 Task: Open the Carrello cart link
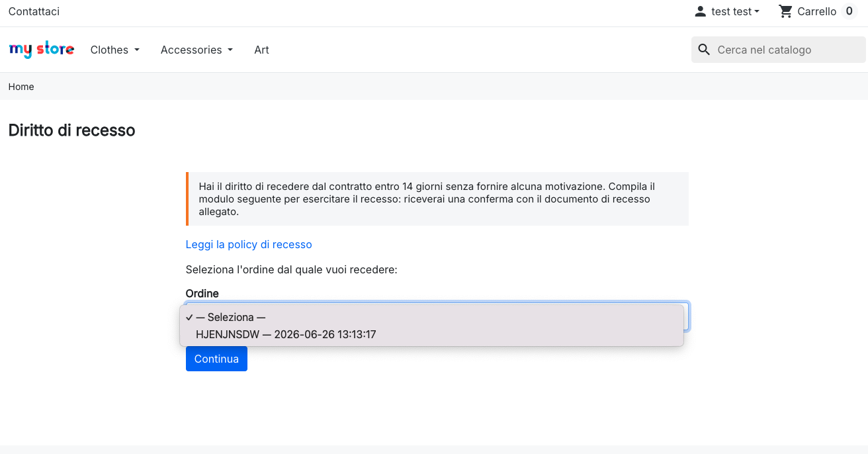point(816,11)
